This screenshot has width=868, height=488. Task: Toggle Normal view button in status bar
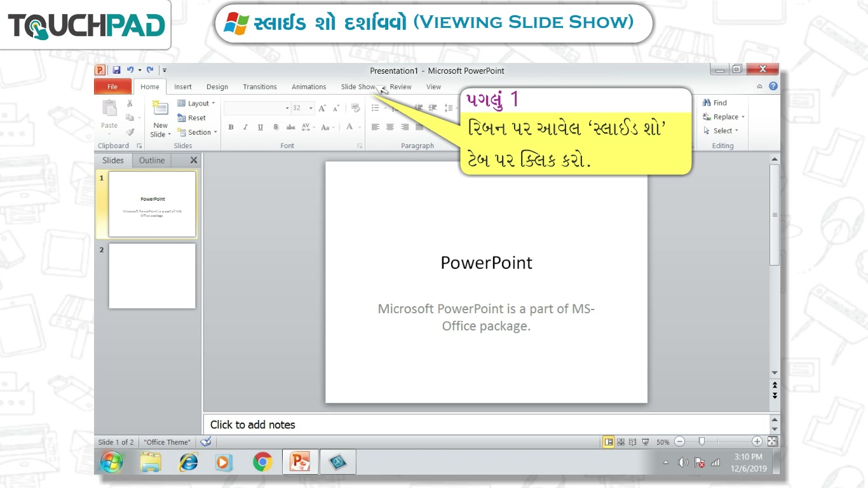point(609,442)
